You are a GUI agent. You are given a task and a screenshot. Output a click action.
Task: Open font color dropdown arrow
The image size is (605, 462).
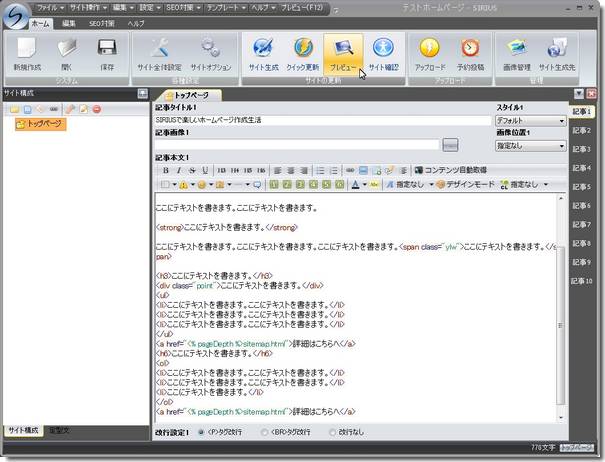tap(365, 185)
